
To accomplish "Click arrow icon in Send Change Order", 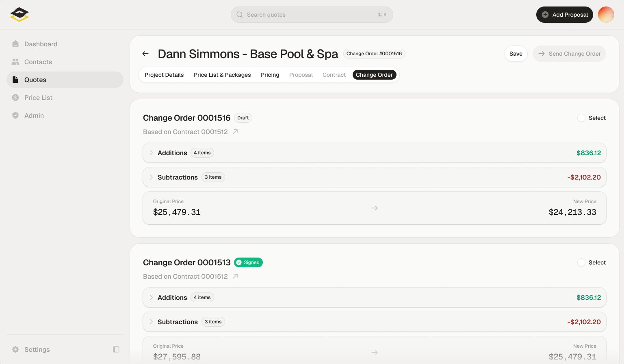I will (542, 54).
